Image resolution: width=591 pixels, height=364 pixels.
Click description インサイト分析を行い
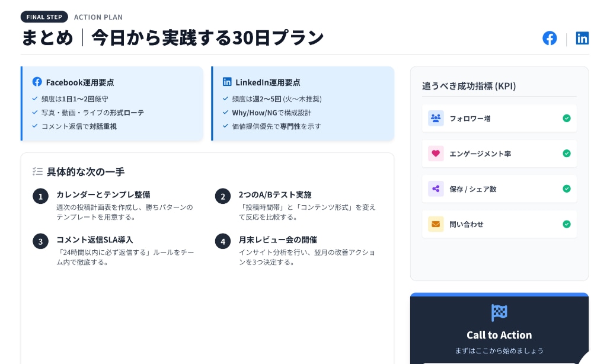[307, 257]
